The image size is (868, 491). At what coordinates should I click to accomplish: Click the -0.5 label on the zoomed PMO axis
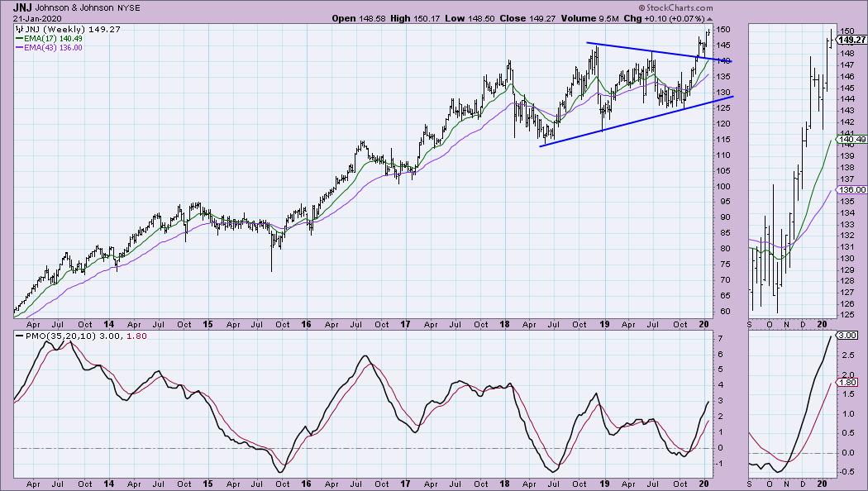pyautogui.click(x=846, y=472)
